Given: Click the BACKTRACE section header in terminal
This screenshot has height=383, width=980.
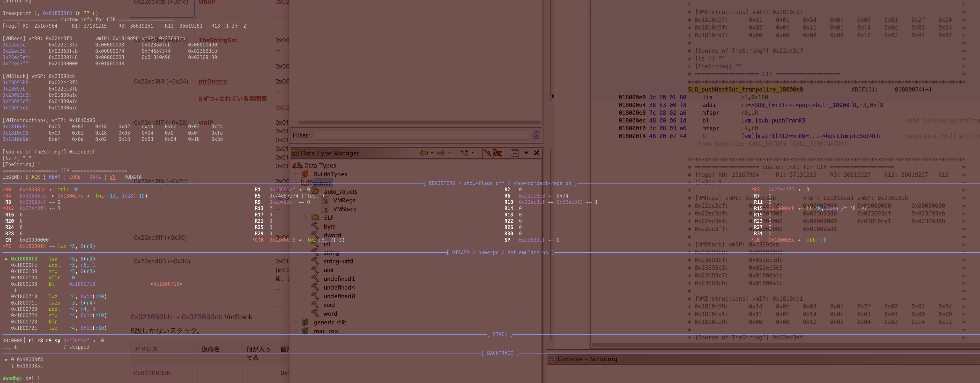Looking at the screenshot, I should point(500,353).
